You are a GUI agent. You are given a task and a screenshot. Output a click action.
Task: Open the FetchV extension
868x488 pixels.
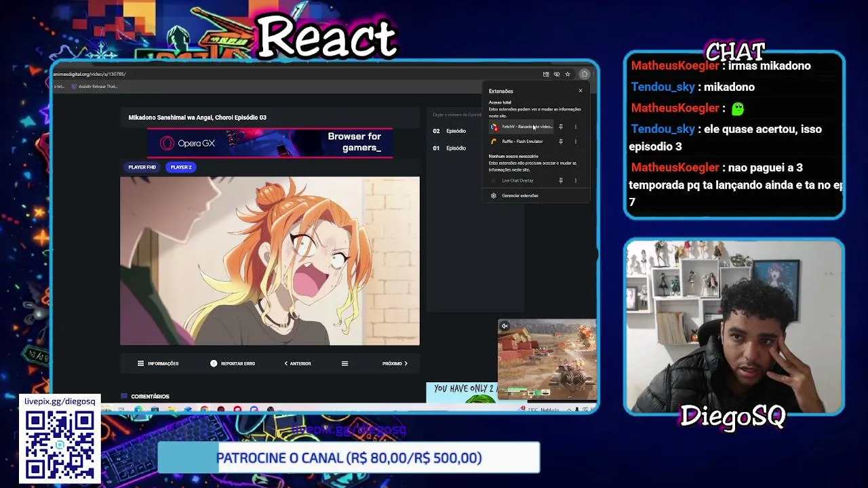(x=521, y=127)
